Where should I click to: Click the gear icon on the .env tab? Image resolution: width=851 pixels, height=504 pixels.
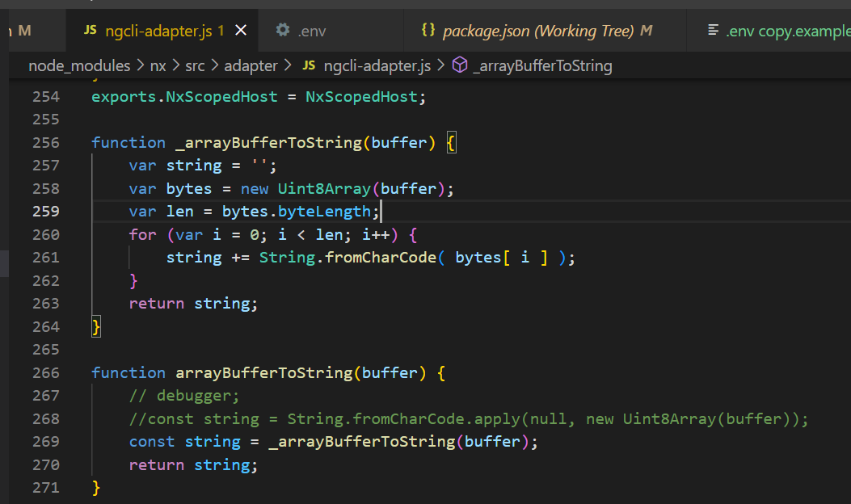tap(283, 30)
